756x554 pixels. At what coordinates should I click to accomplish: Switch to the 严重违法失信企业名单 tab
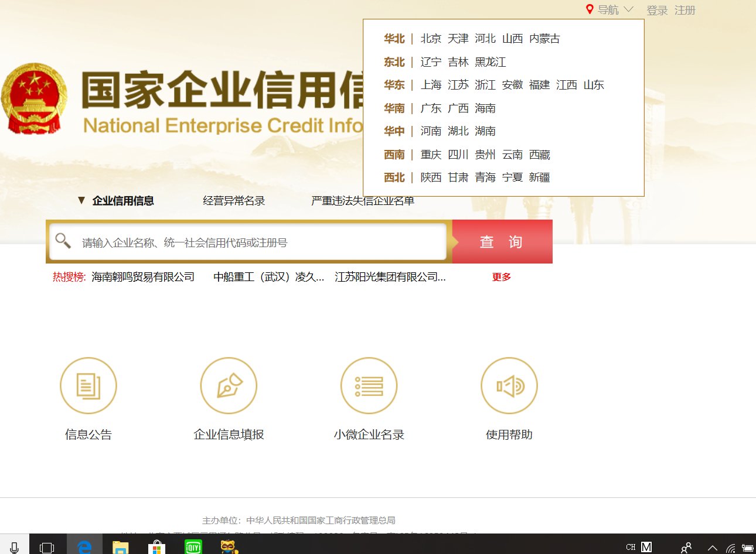tap(361, 200)
